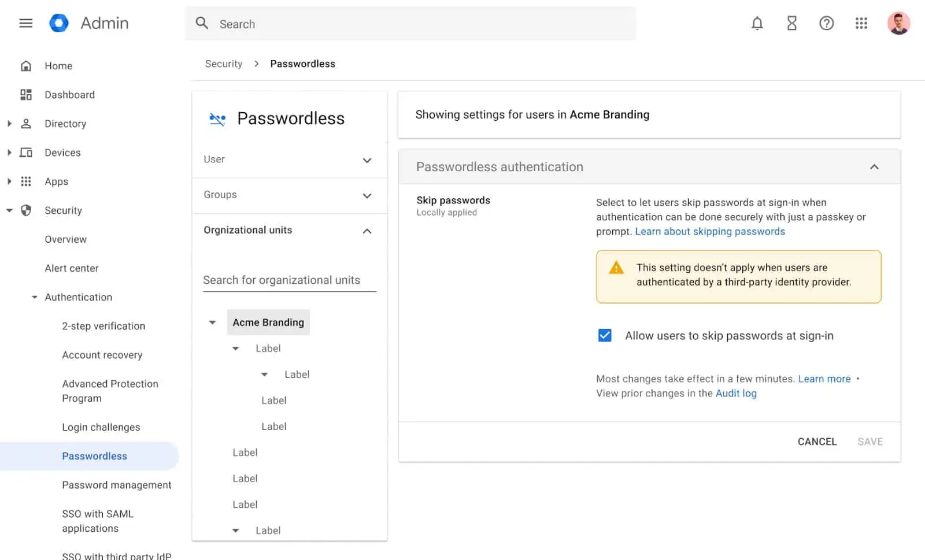Click the Learn more link

pyautogui.click(x=824, y=379)
